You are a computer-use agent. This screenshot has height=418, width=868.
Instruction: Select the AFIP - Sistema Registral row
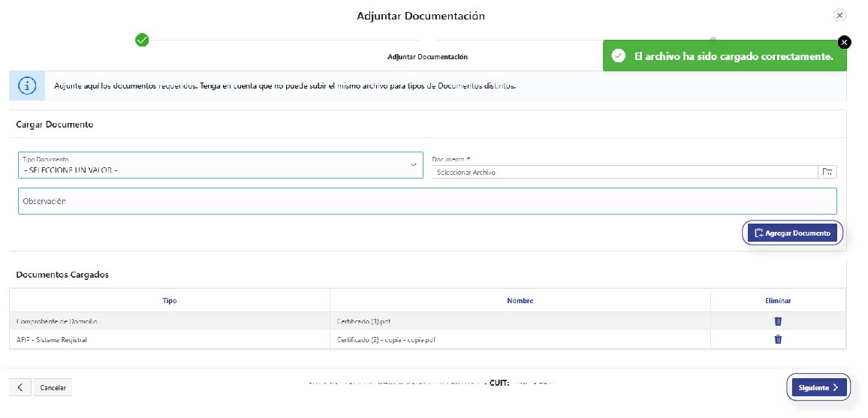click(52, 339)
